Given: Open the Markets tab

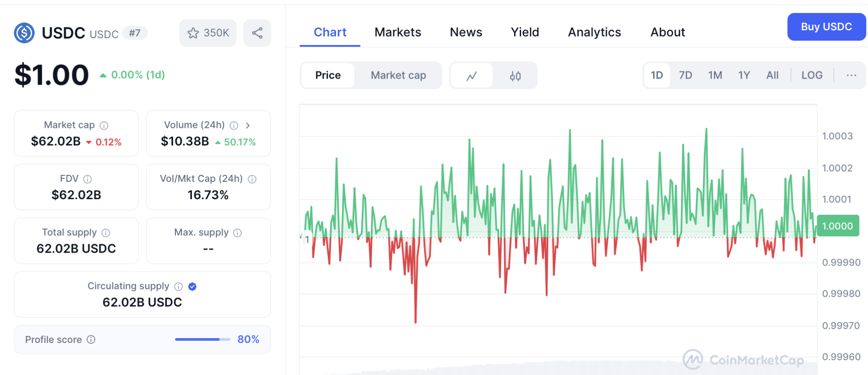Looking at the screenshot, I should pos(398,32).
